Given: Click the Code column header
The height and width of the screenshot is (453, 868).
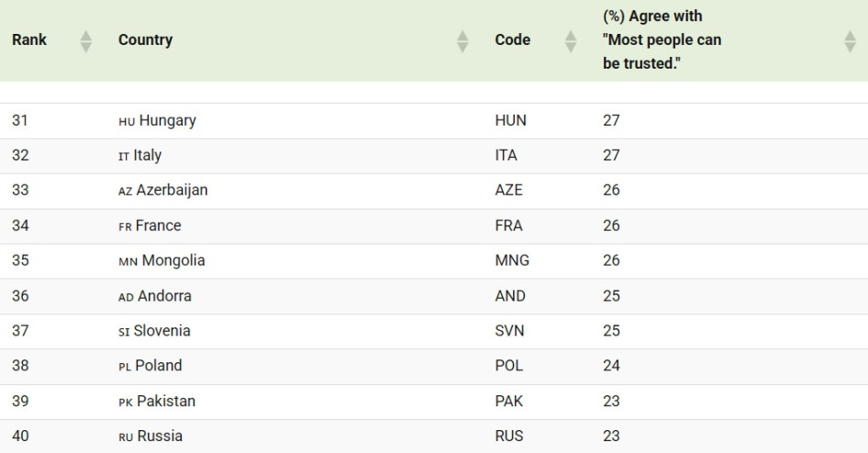Looking at the screenshot, I should tap(512, 40).
